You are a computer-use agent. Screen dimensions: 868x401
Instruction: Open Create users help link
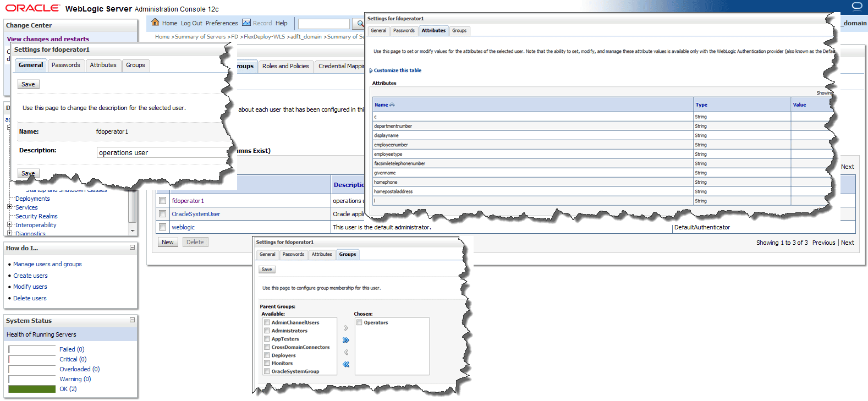30,276
